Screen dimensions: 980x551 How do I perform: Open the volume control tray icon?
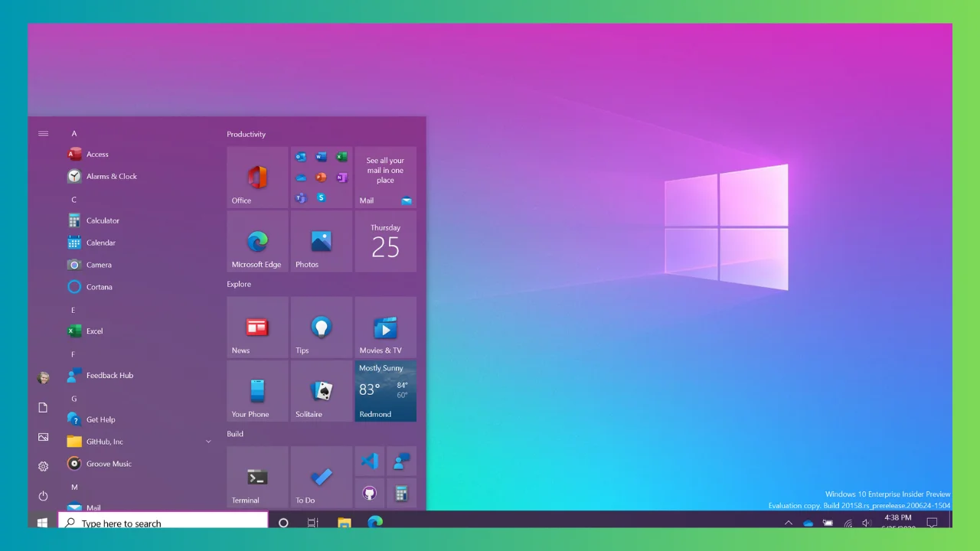(x=867, y=523)
